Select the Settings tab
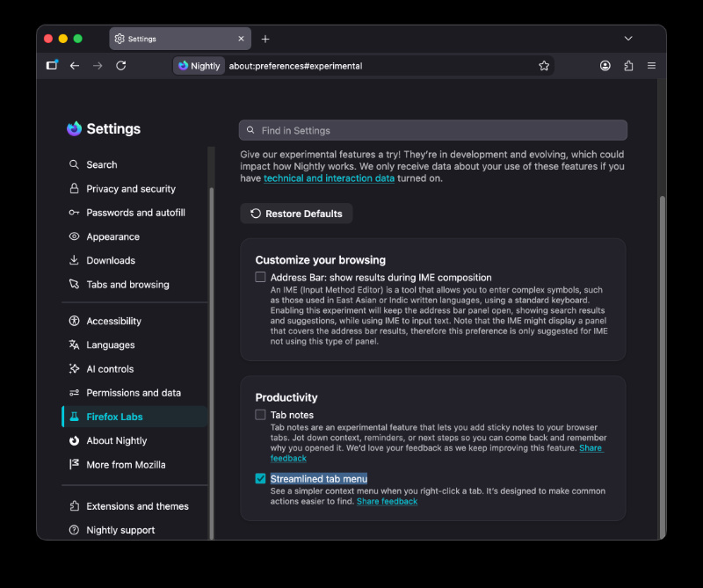Screen dimensions: 703x588 point(180,39)
